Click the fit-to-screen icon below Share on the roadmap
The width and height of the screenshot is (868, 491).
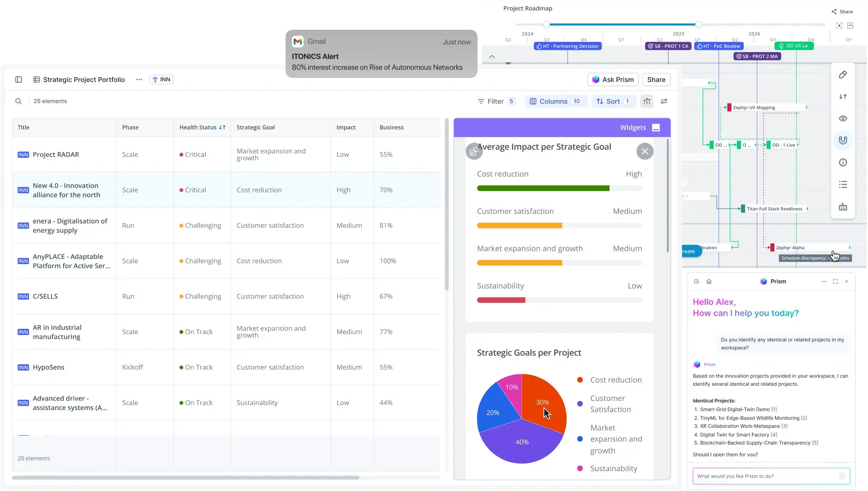(839, 25)
